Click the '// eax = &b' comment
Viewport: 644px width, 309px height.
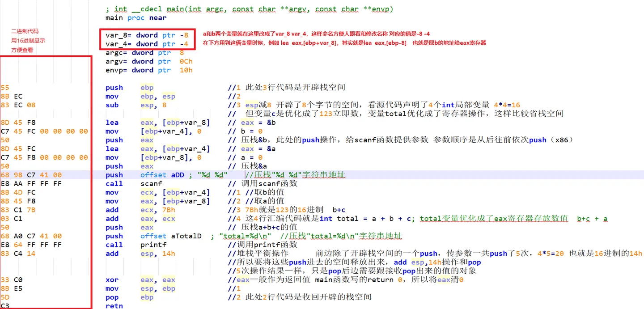point(252,123)
